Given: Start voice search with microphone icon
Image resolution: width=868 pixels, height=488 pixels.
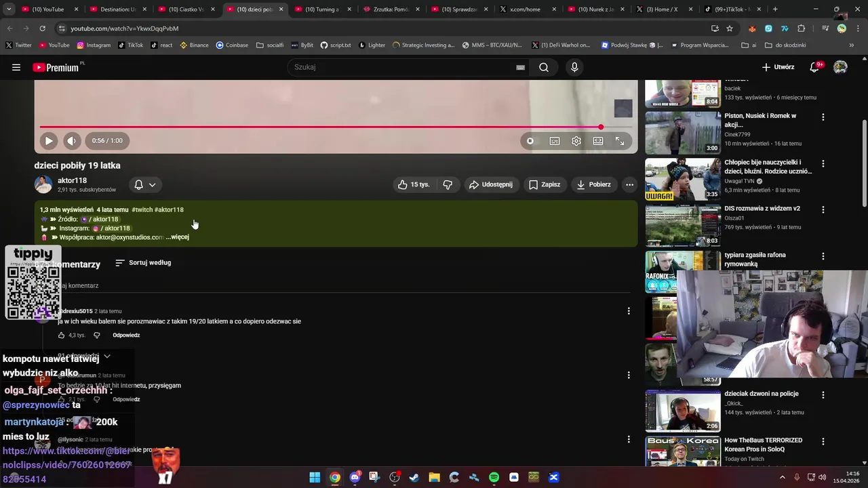Looking at the screenshot, I should pos(574,67).
